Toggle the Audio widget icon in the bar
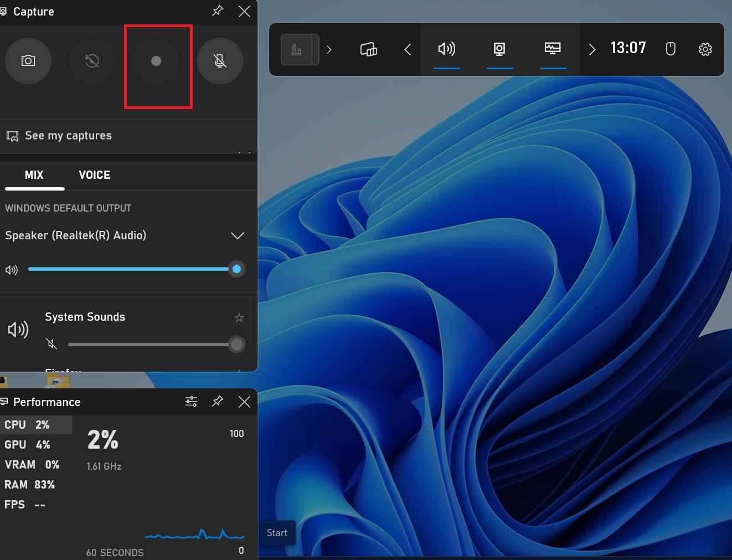Image resolution: width=732 pixels, height=560 pixels. coord(447,49)
